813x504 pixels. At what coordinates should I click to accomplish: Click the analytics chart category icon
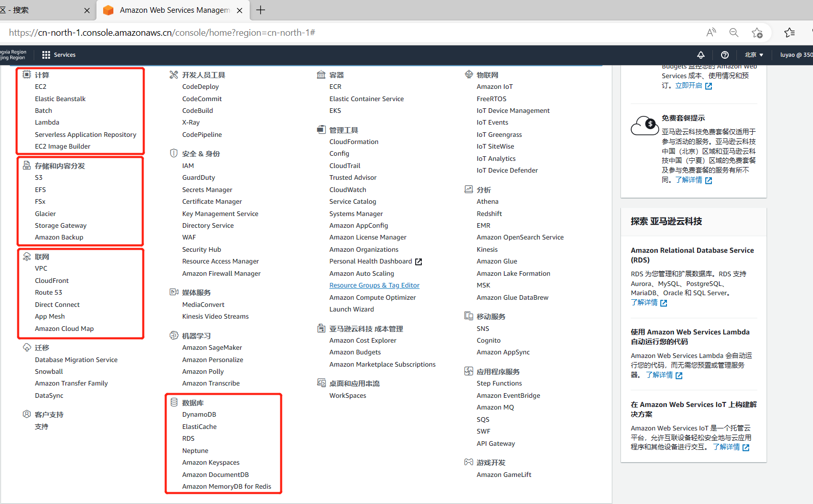[x=469, y=189]
